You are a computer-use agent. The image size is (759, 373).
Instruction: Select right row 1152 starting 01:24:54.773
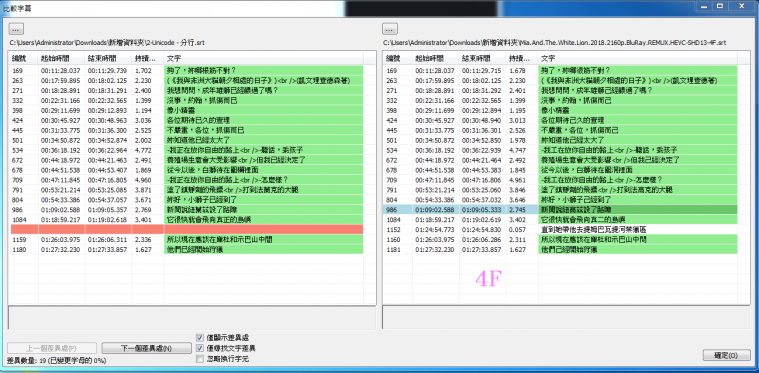tap(561, 229)
